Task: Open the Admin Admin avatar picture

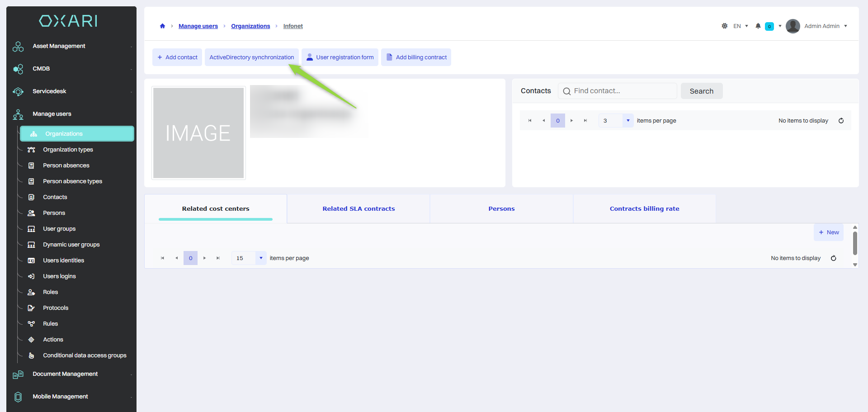Action: click(x=793, y=26)
